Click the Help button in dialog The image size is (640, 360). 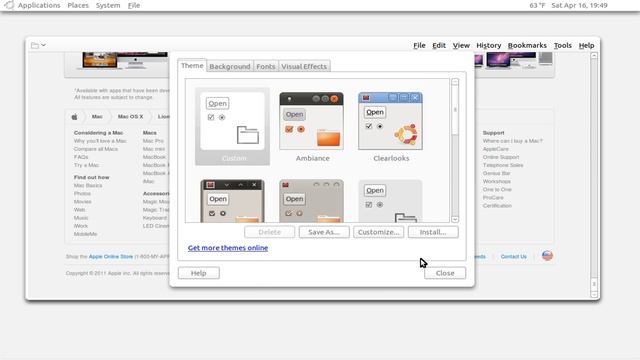click(199, 273)
